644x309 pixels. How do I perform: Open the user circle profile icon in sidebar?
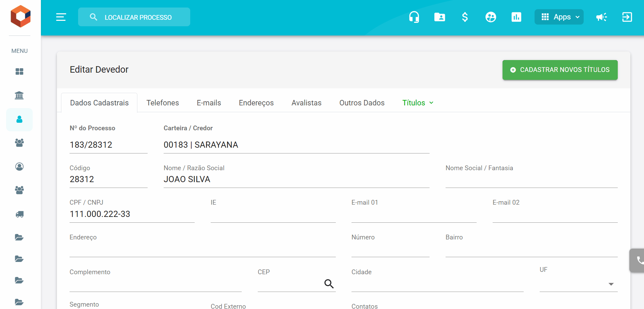(19, 166)
